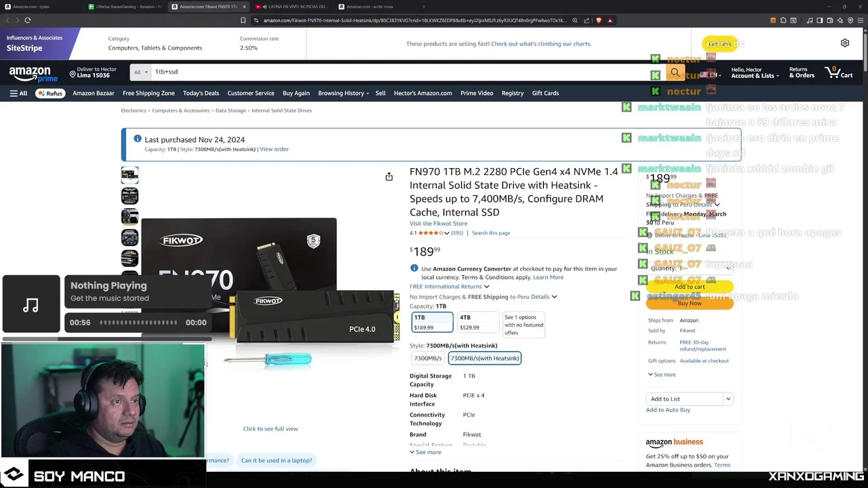Switch to LATINA EN VIVO browser tab
Viewport: 868px width, 488px height.
[x=293, y=7]
